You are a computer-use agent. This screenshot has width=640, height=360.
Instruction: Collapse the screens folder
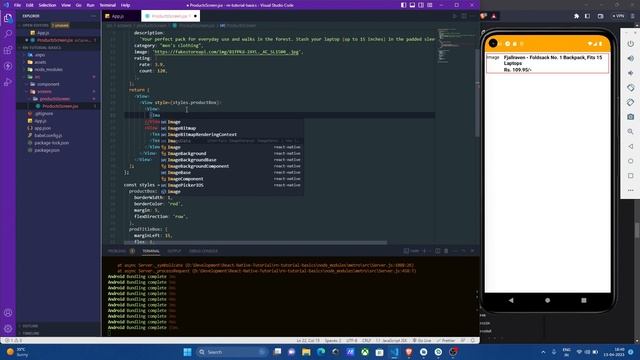click(44, 91)
